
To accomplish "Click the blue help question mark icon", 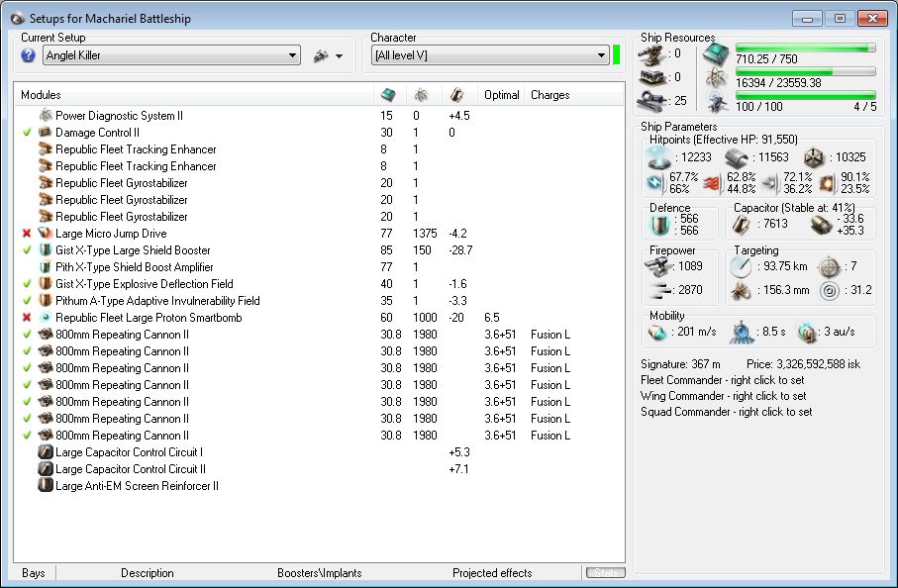I will pos(29,55).
